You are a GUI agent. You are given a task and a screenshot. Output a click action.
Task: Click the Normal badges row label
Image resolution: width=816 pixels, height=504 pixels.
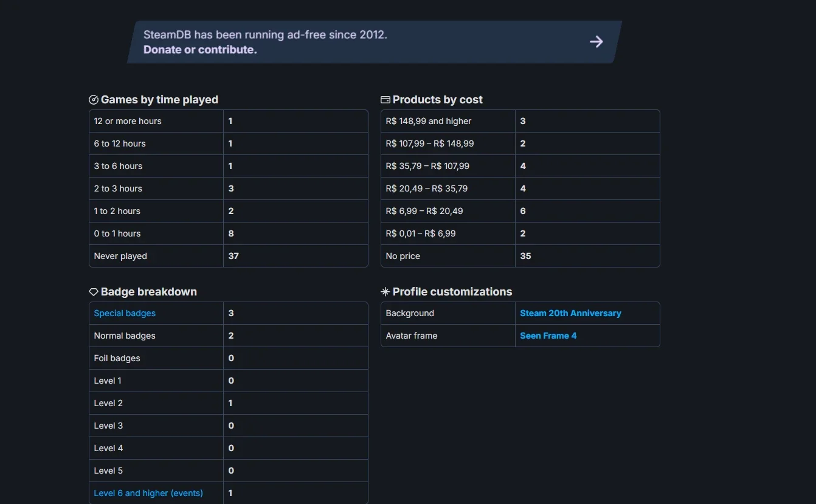click(125, 336)
